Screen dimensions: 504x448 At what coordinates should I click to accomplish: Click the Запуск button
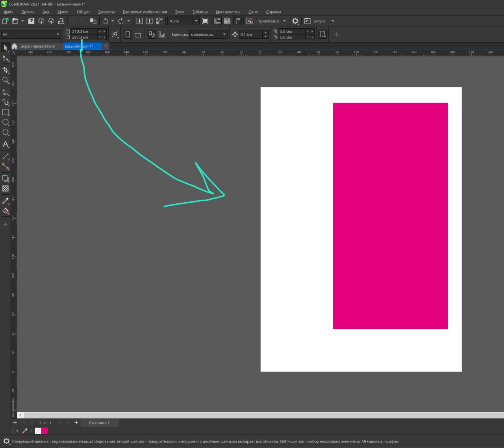(319, 21)
